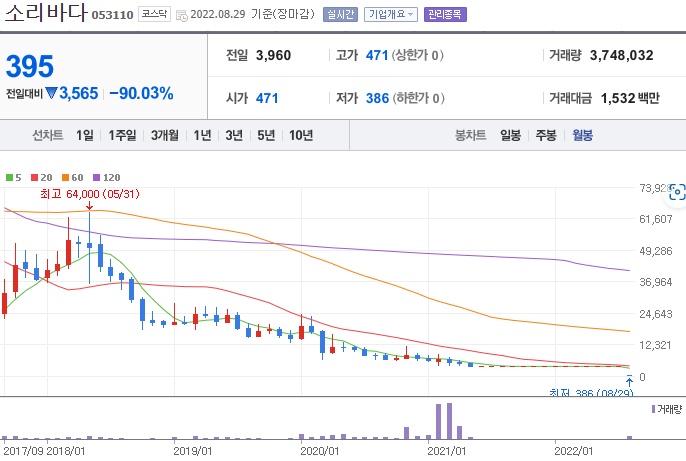The height and width of the screenshot is (461, 686).
Task: Switch to 월봉 candle chart
Action: pyautogui.click(x=582, y=135)
